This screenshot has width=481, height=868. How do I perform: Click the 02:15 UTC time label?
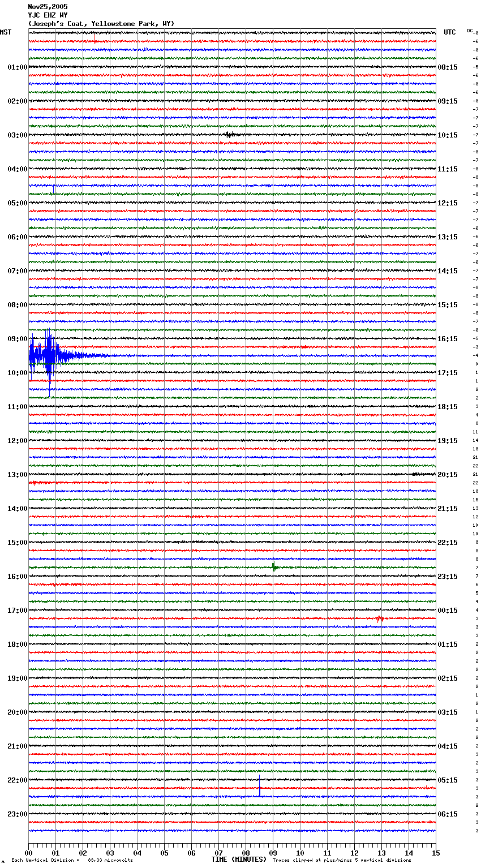click(448, 678)
